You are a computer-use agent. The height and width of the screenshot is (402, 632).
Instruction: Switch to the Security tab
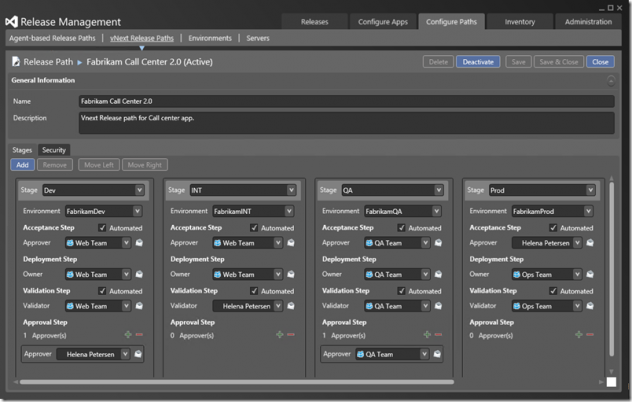point(54,150)
